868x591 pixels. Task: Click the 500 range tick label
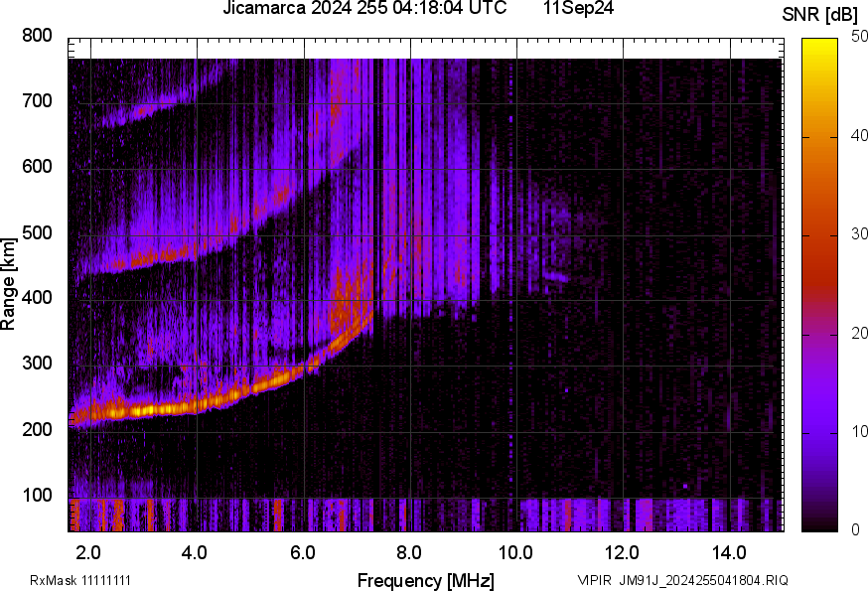coord(37,233)
